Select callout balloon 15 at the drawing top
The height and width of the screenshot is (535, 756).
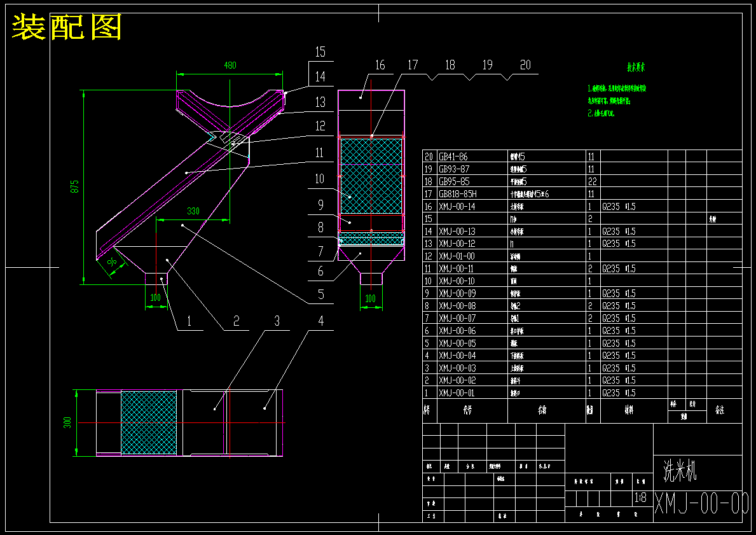point(320,52)
